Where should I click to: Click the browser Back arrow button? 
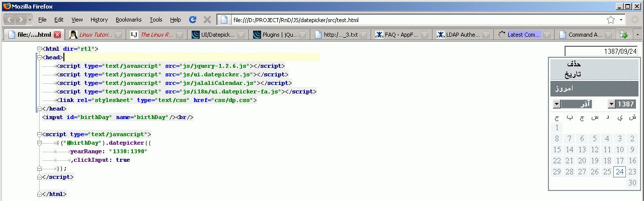(x=10, y=20)
